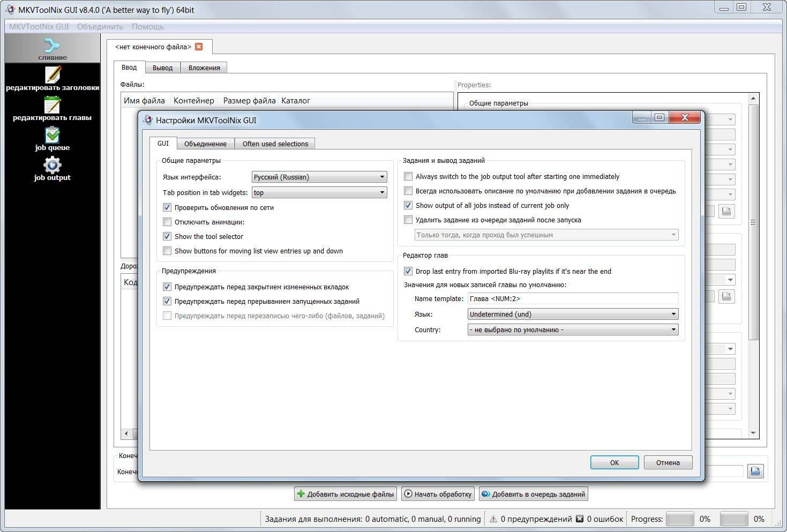Screen dimensions: 787x532
Task: Open the job output gear icon
Action: point(53,164)
